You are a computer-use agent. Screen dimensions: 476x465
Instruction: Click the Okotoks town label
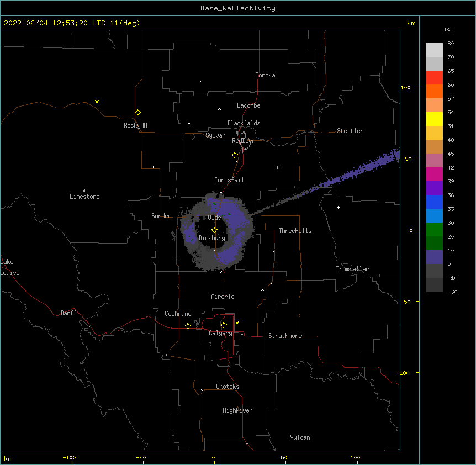point(228,387)
